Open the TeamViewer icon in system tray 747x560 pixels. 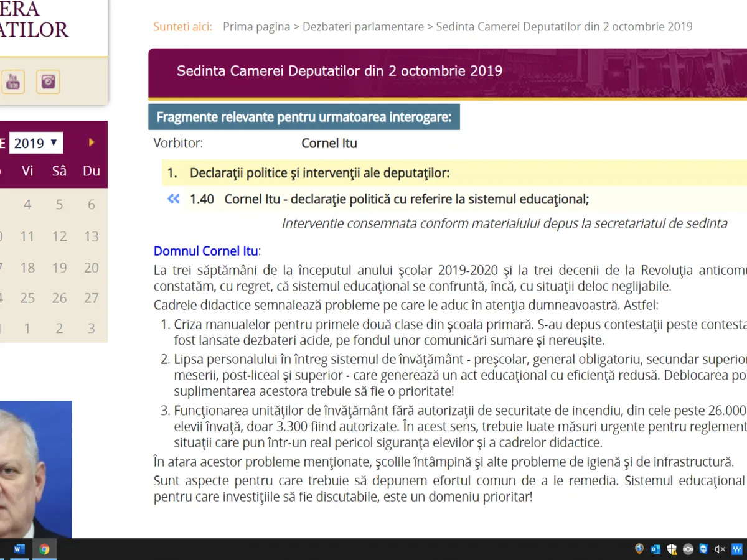pos(704,549)
